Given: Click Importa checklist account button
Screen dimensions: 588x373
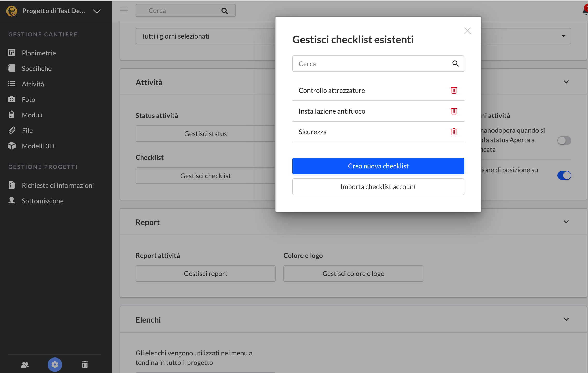Looking at the screenshot, I should click(378, 187).
